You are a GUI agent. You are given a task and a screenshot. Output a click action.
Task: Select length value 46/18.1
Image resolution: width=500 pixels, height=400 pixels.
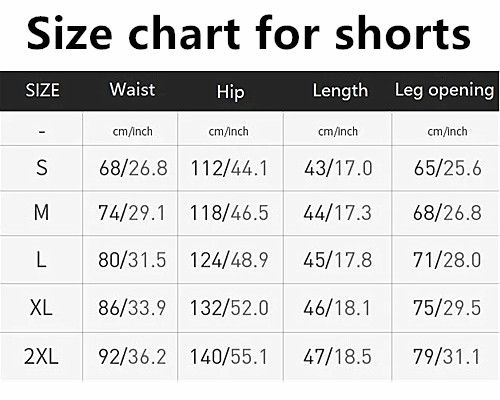tap(337, 307)
